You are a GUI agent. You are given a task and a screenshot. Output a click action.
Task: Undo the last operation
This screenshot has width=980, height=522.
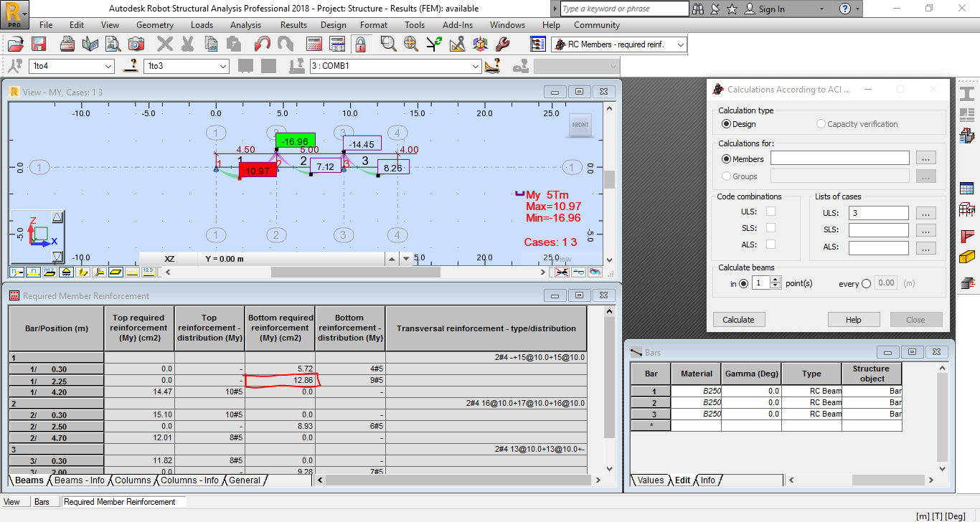263,44
